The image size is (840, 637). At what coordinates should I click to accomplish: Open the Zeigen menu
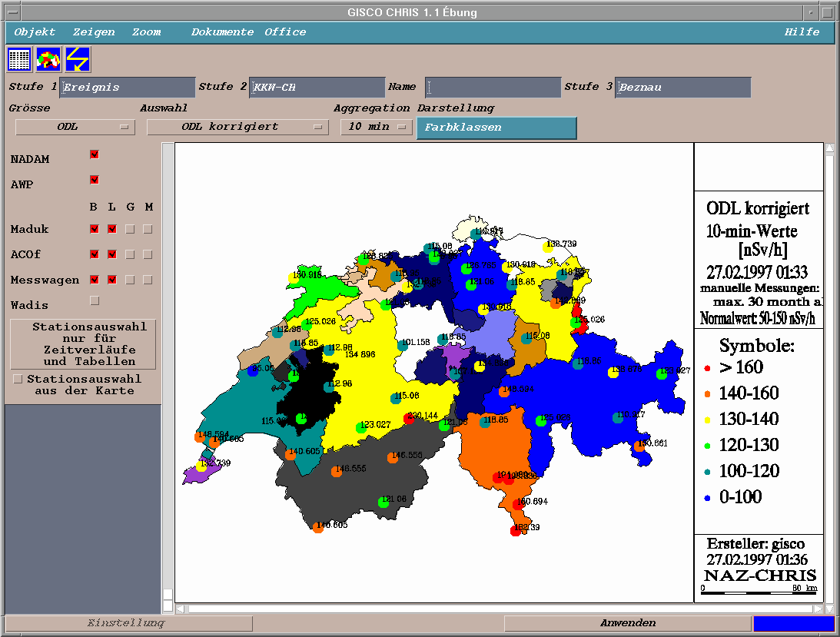(94, 32)
